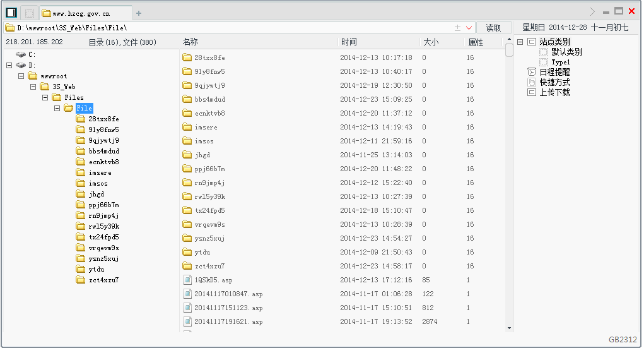Select bbs4mdud folder in the left tree

(x=104, y=151)
